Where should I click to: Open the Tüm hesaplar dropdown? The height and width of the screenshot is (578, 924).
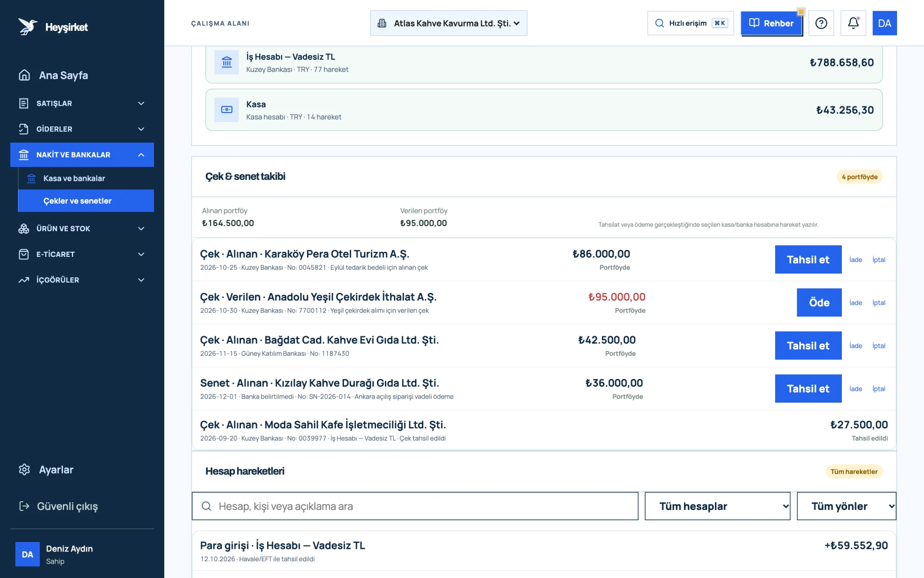717,506
